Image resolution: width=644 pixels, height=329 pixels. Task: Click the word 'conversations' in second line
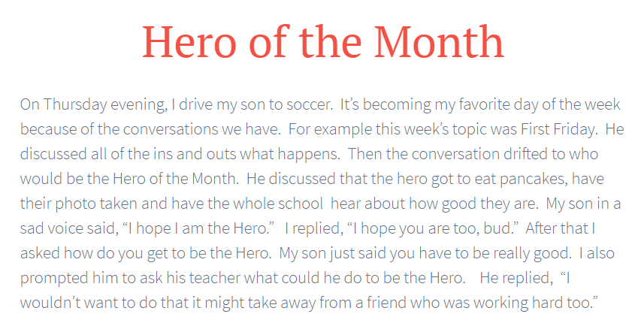point(171,129)
